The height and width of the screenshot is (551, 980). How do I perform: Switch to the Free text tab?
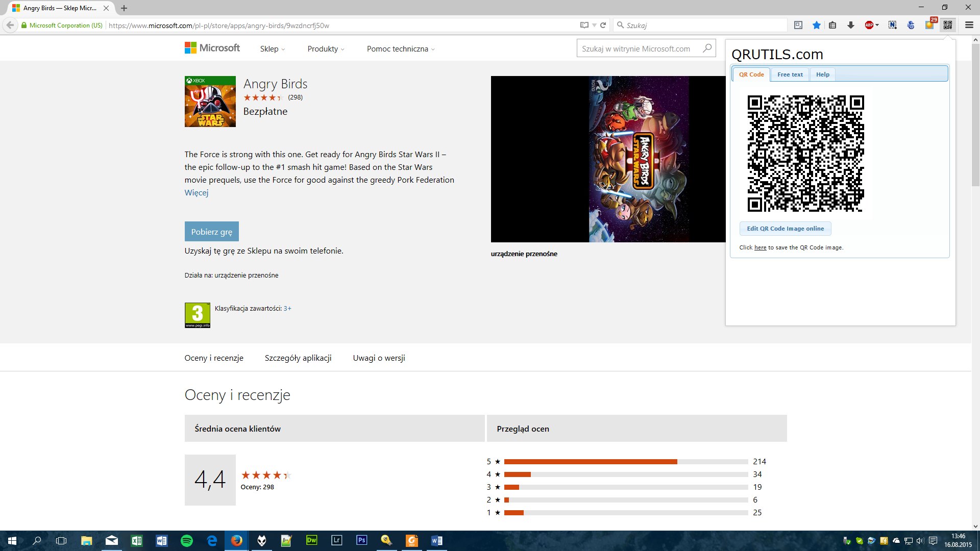pos(790,74)
